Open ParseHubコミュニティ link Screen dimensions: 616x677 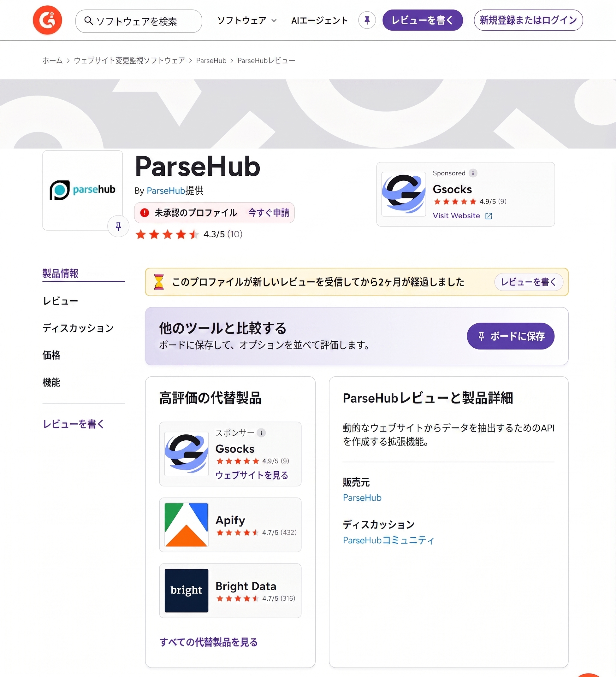[388, 540]
